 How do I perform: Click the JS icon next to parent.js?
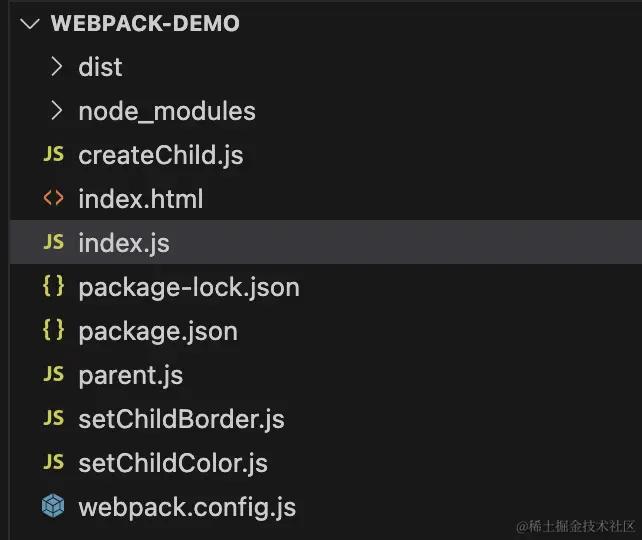coord(54,374)
